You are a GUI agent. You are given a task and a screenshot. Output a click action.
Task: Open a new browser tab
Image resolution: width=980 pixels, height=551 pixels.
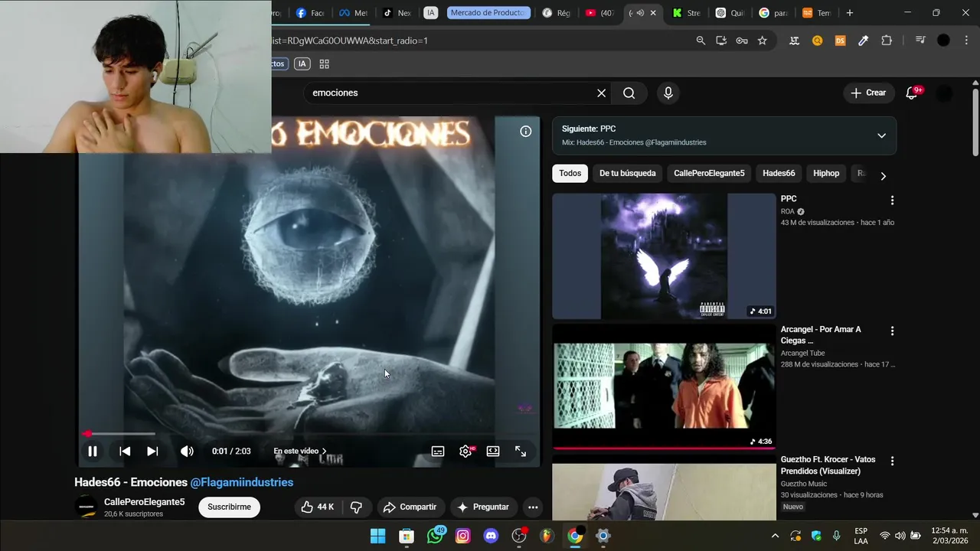pos(850,13)
